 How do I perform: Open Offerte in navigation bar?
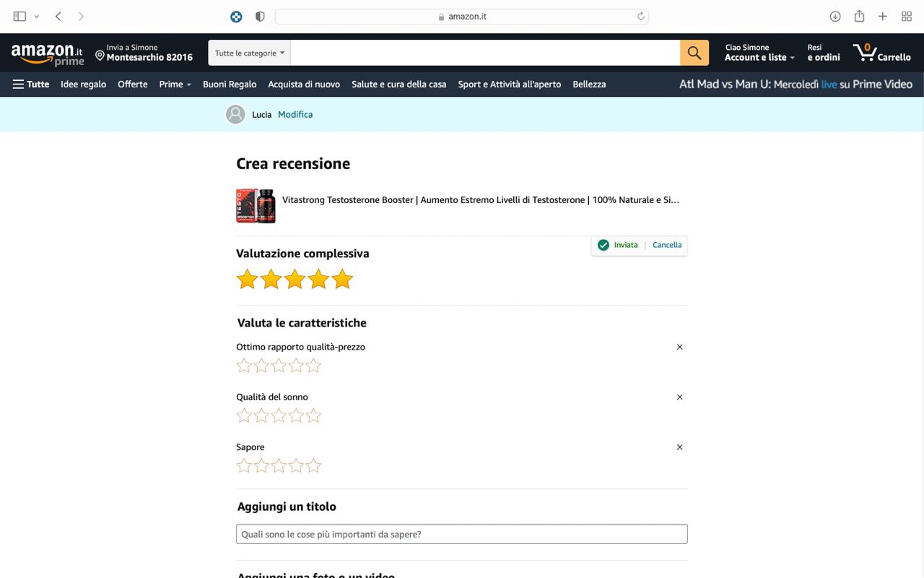(133, 84)
